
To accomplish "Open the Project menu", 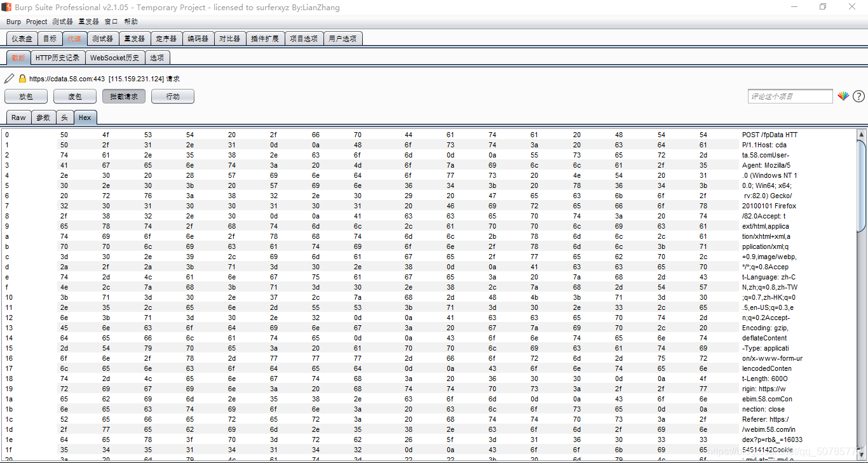I will (x=36, y=22).
